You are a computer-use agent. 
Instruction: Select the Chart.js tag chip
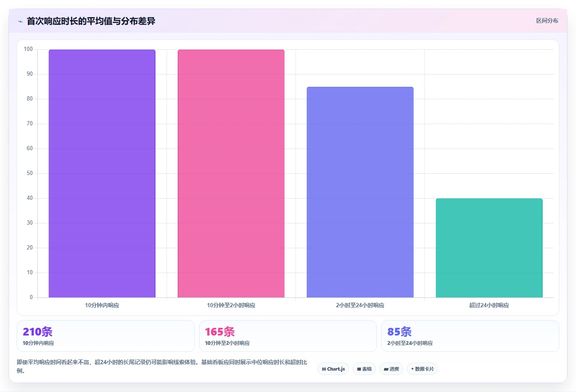pos(333,369)
